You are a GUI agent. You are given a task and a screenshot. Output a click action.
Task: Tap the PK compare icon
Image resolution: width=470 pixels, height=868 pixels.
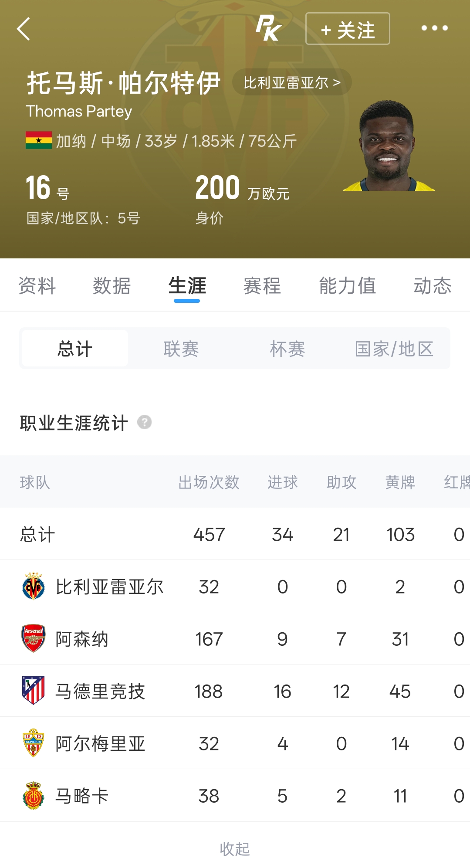(x=268, y=28)
